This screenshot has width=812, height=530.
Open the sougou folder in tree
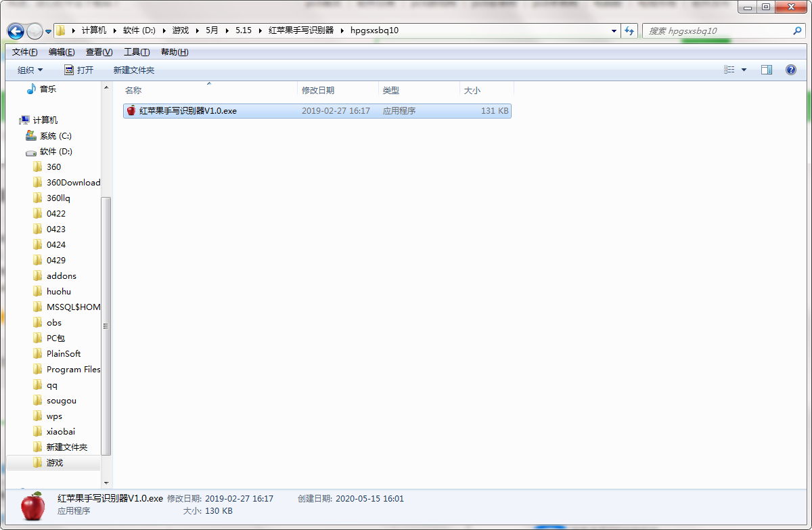point(62,400)
